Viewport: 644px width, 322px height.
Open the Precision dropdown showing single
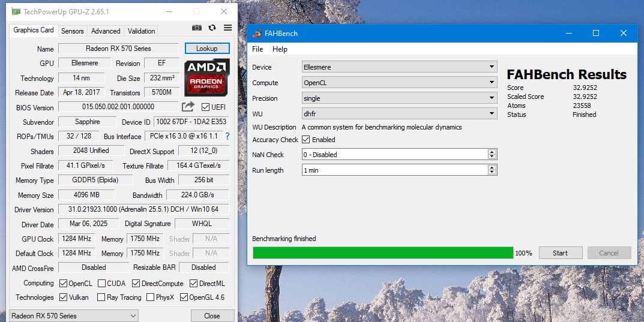[399, 98]
